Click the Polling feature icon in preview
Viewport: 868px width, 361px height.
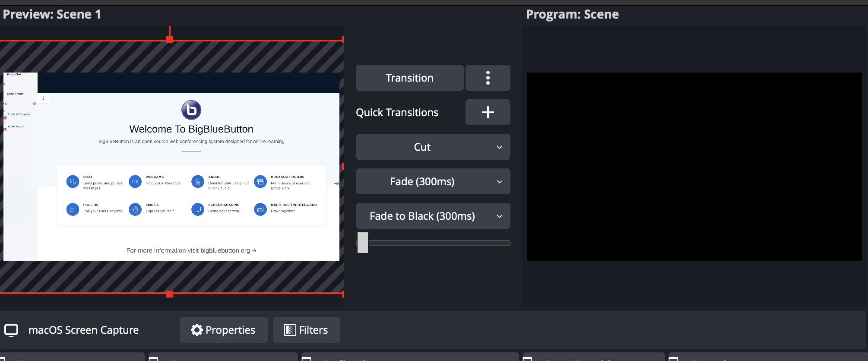pyautogui.click(x=73, y=209)
